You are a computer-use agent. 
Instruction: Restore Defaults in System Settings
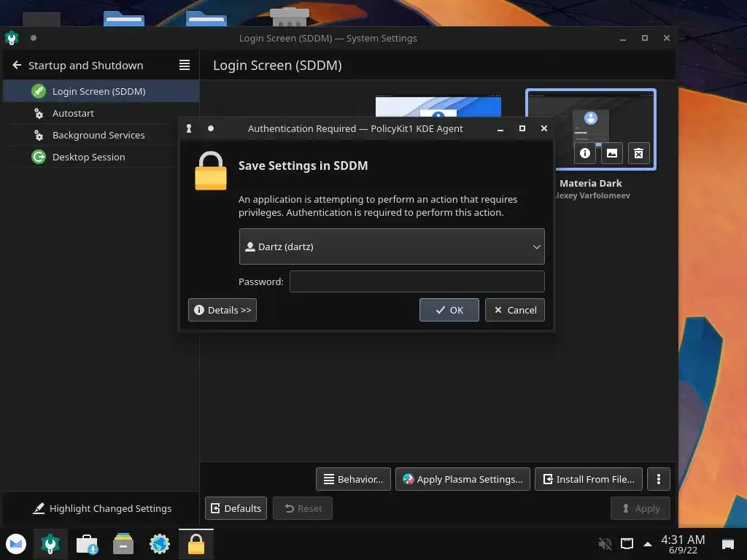236,508
